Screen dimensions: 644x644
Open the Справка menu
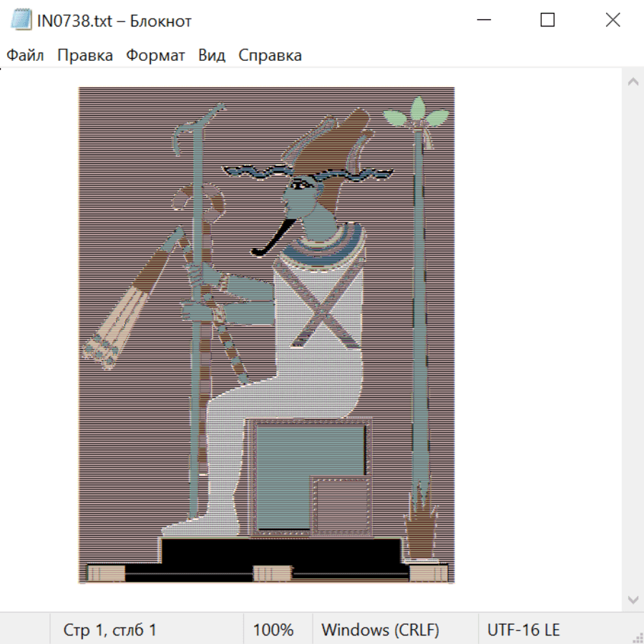coord(270,56)
